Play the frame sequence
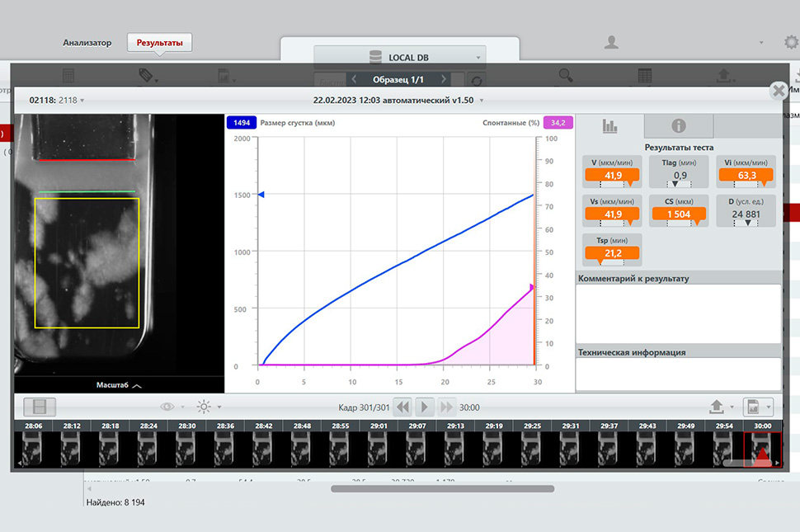Image resolution: width=800 pixels, height=532 pixels. (424, 407)
